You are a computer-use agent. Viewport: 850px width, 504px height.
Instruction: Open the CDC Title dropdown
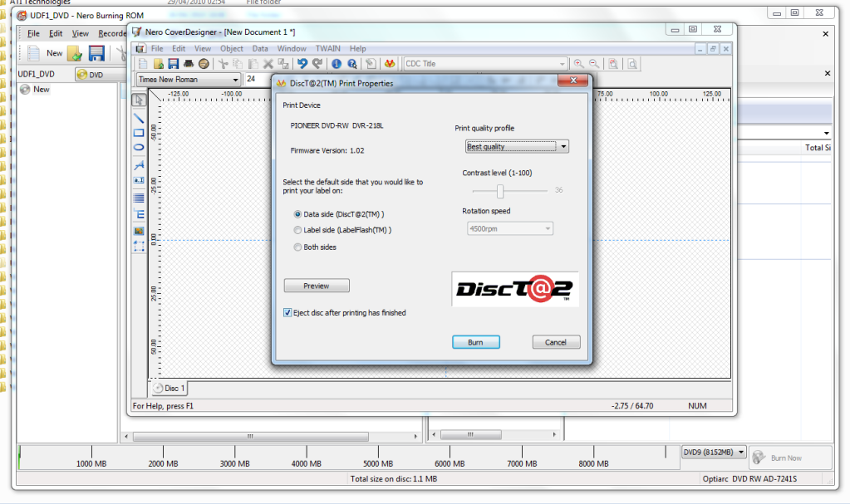pos(485,64)
